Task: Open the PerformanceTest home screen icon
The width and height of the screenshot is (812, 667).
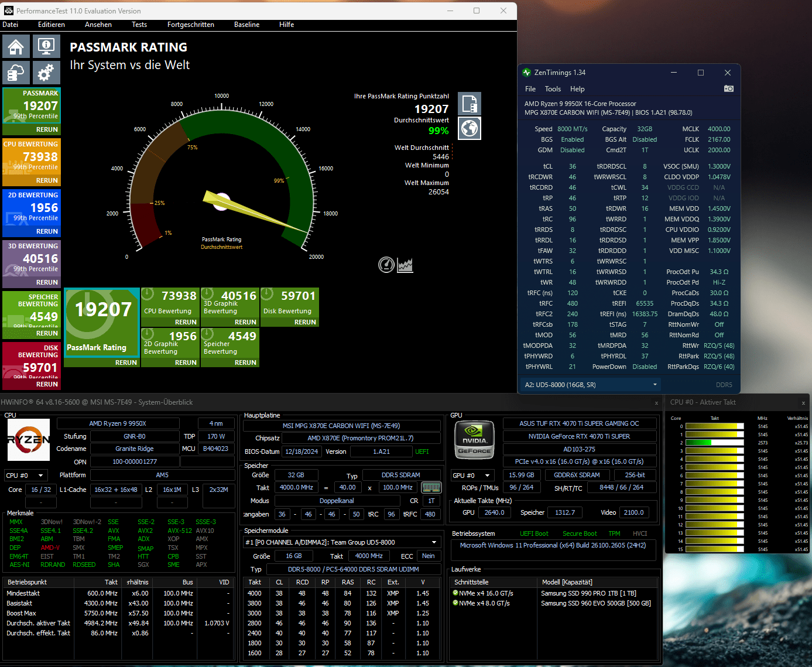Action: tap(16, 46)
